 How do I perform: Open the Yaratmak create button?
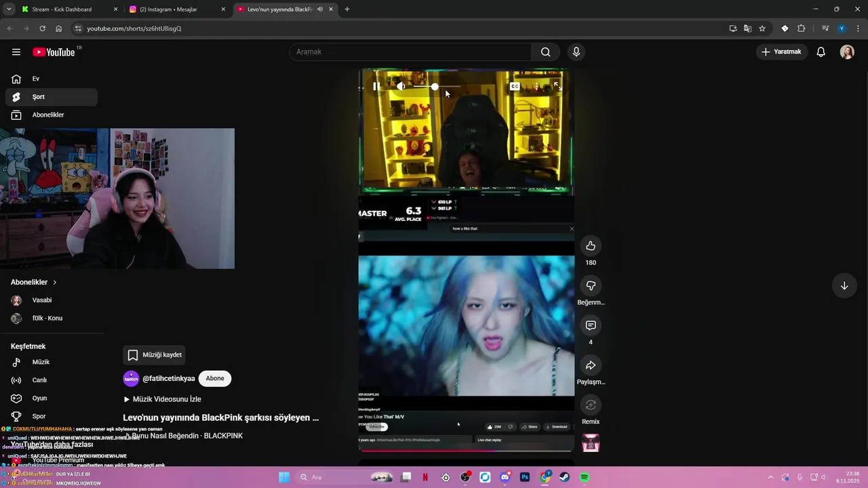[781, 52]
